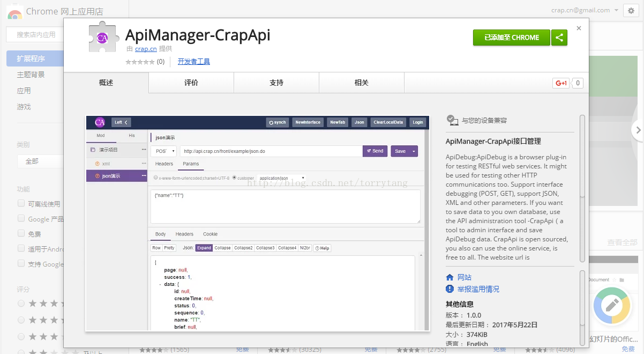Toggle the 支持 Google checkbox

(21, 264)
